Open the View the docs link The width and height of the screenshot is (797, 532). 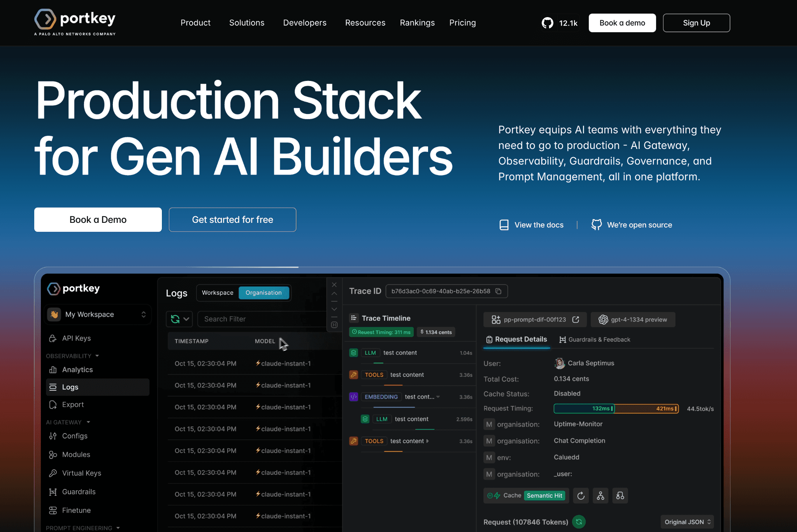coord(531,225)
